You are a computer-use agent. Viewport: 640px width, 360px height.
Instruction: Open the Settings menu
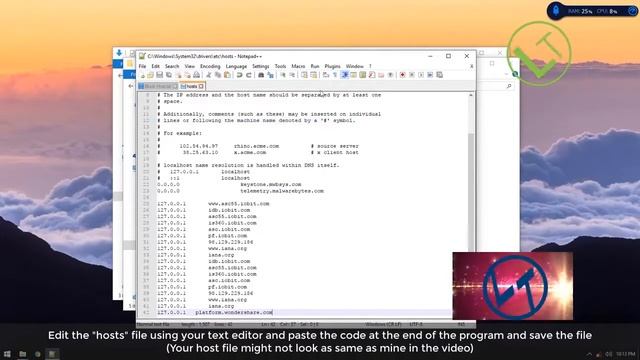tap(260, 66)
